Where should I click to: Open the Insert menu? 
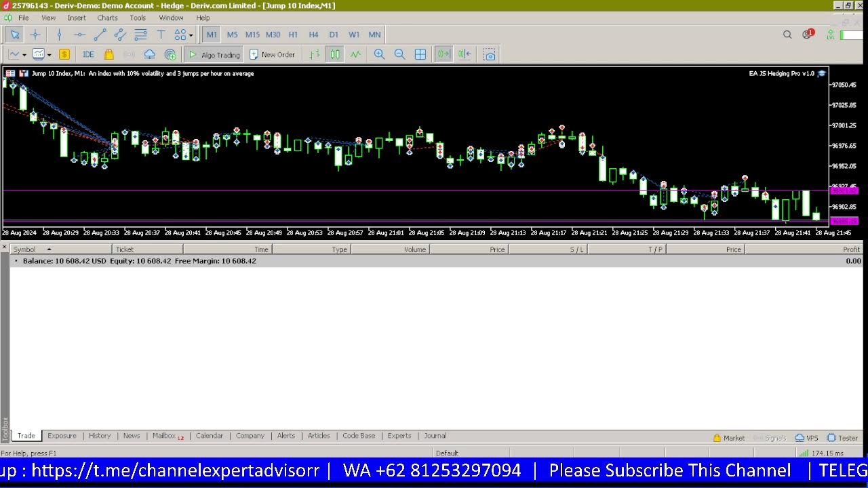click(x=77, y=18)
